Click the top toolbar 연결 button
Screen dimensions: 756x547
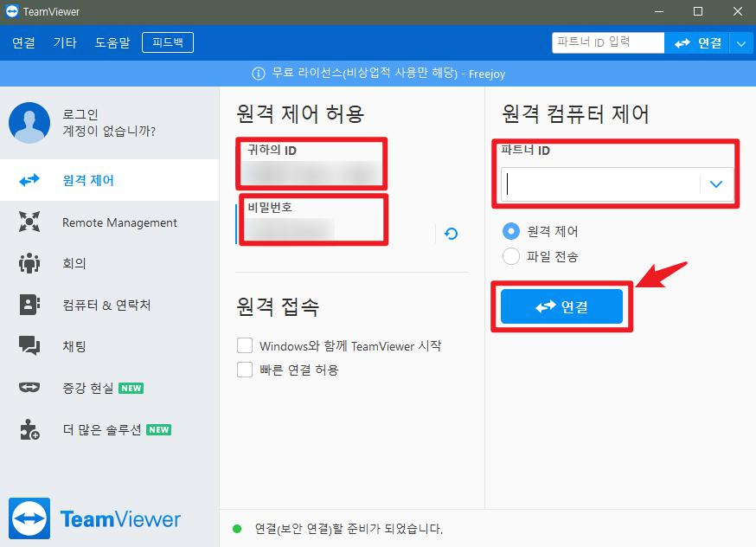tap(697, 43)
